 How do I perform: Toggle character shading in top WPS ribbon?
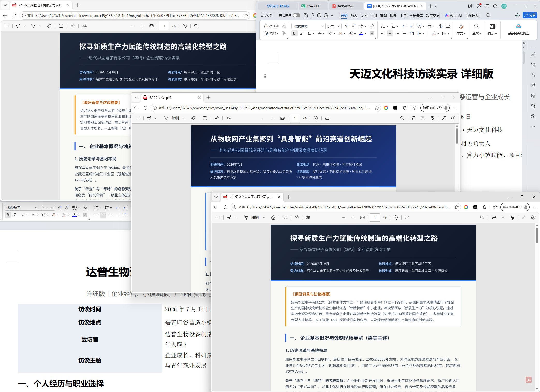click(372, 33)
